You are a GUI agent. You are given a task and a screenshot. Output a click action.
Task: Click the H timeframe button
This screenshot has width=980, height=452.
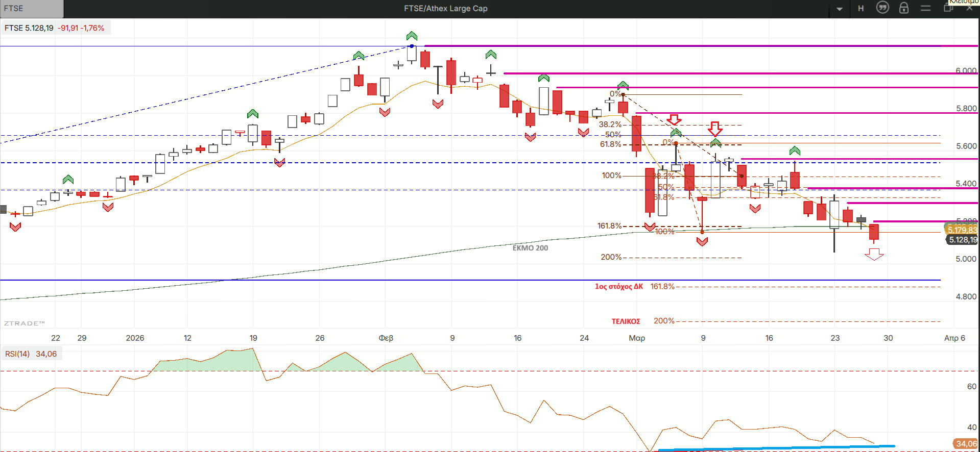861,9
